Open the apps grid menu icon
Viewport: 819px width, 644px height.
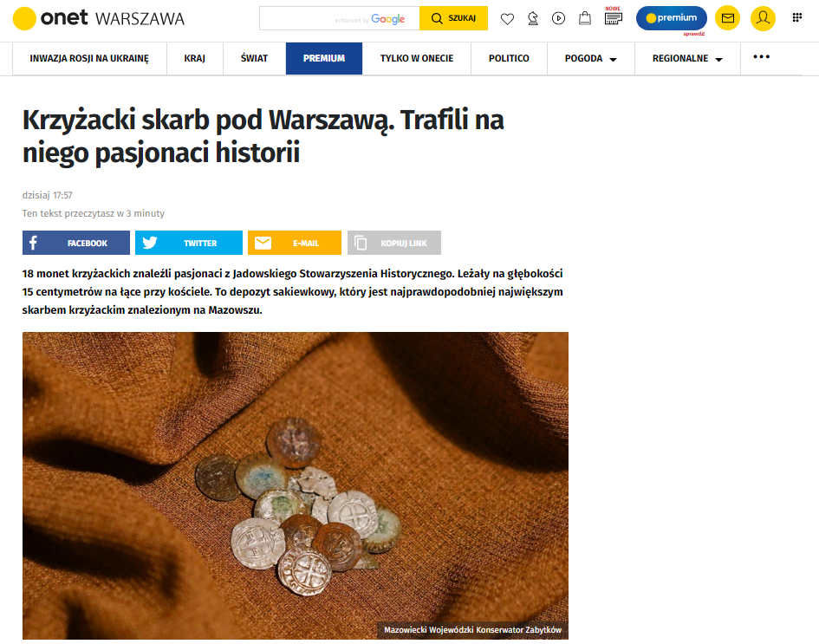pyautogui.click(x=797, y=17)
